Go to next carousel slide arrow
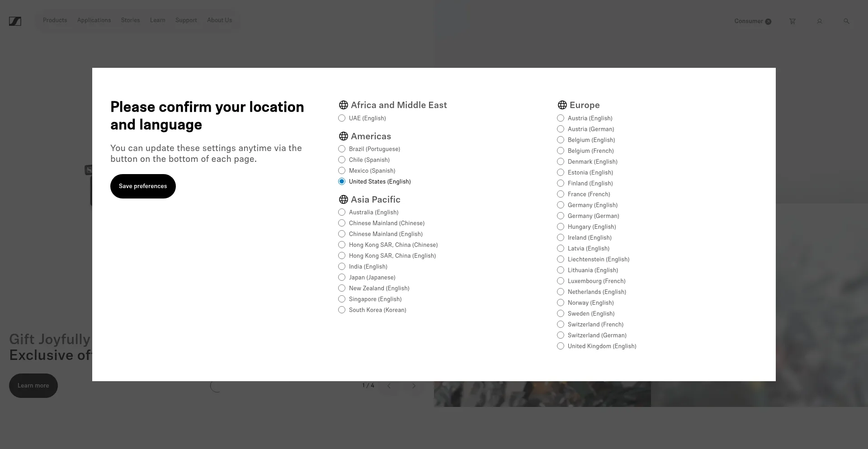 point(414,386)
